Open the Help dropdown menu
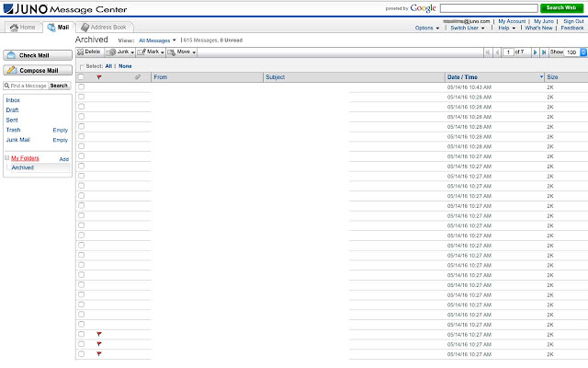Viewport: 588px width, 368px height. [x=506, y=28]
